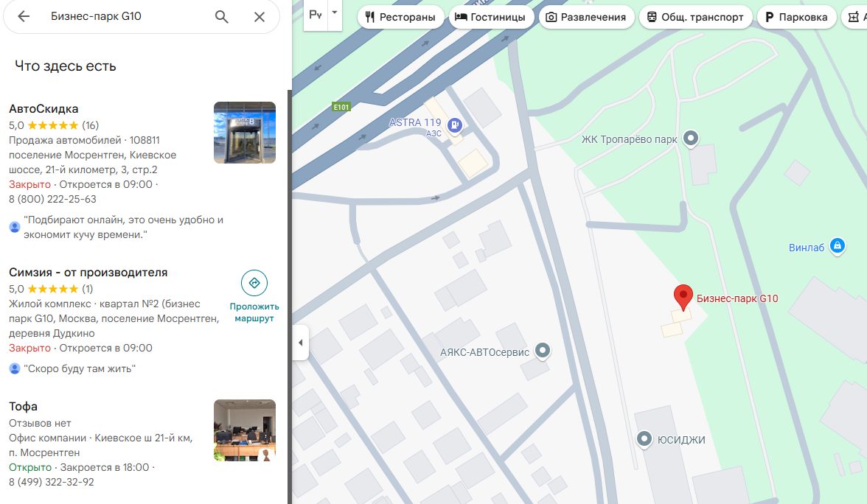Image resolution: width=867 pixels, height=504 pixels.
Task: Open the АвтоСкидка photo thumbnail
Action: (245, 133)
